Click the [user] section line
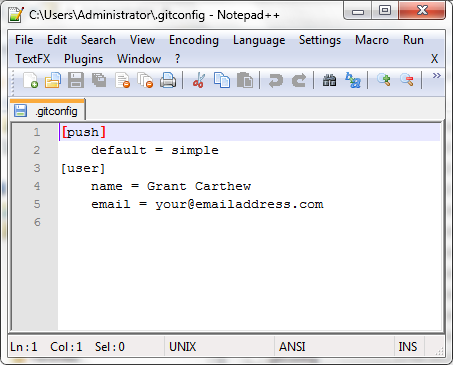Image resolution: width=453 pixels, height=365 pixels. [x=83, y=168]
